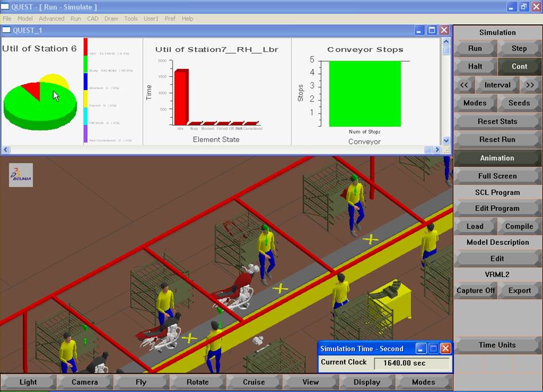Viewport: 543px width, 392px height.
Task: Open the User1 menu
Action: (x=151, y=19)
